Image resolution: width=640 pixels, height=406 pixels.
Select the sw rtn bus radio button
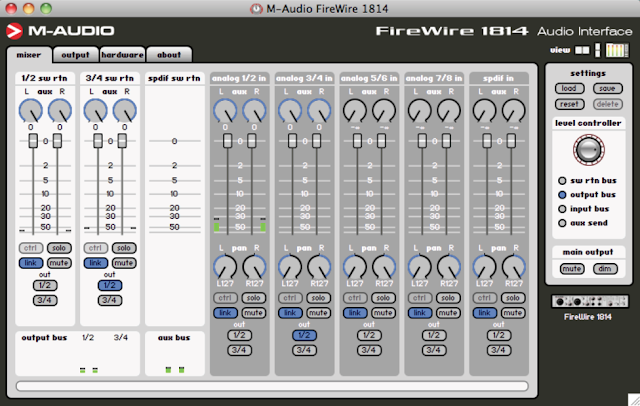tap(562, 180)
